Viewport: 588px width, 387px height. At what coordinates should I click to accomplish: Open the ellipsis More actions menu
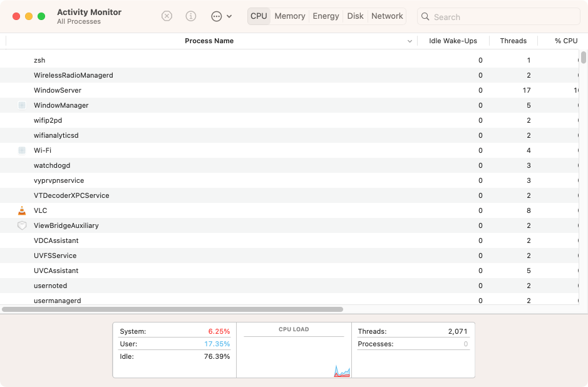[221, 16]
